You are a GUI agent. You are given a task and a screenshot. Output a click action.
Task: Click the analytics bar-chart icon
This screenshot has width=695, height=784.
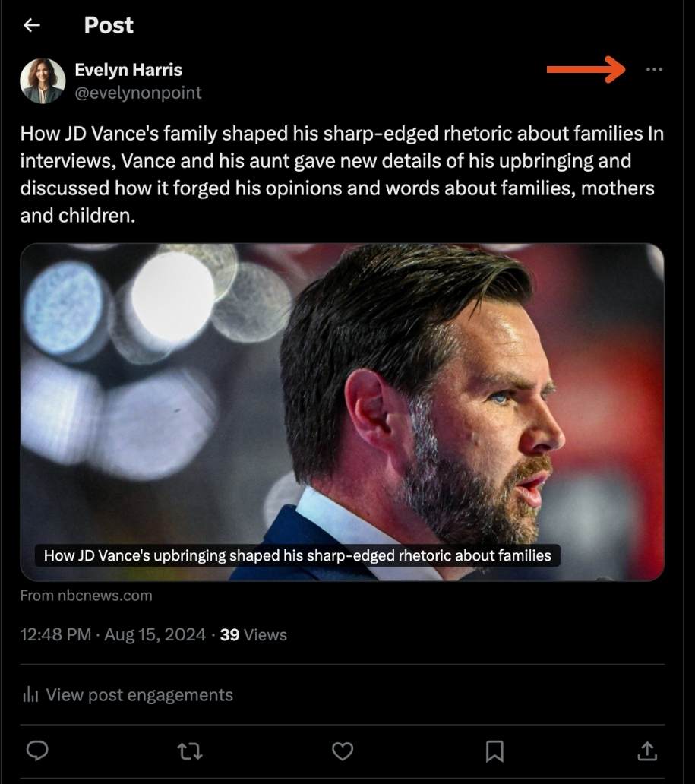[29, 694]
